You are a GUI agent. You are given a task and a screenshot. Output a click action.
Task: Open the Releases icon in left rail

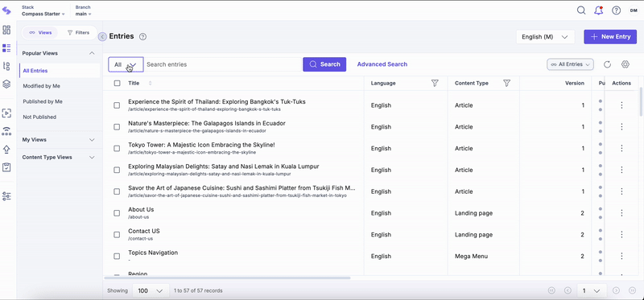tap(6, 131)
